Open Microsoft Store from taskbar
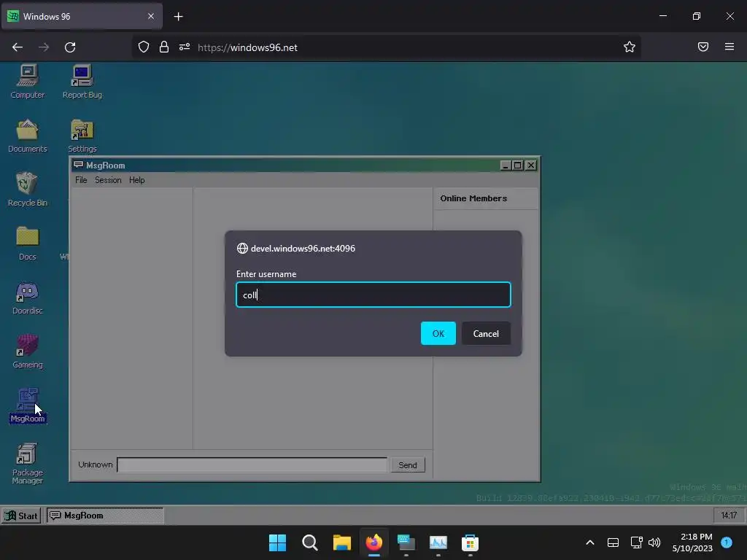The width and height of the screenshot is (747, 560). (x=471, y=542)
